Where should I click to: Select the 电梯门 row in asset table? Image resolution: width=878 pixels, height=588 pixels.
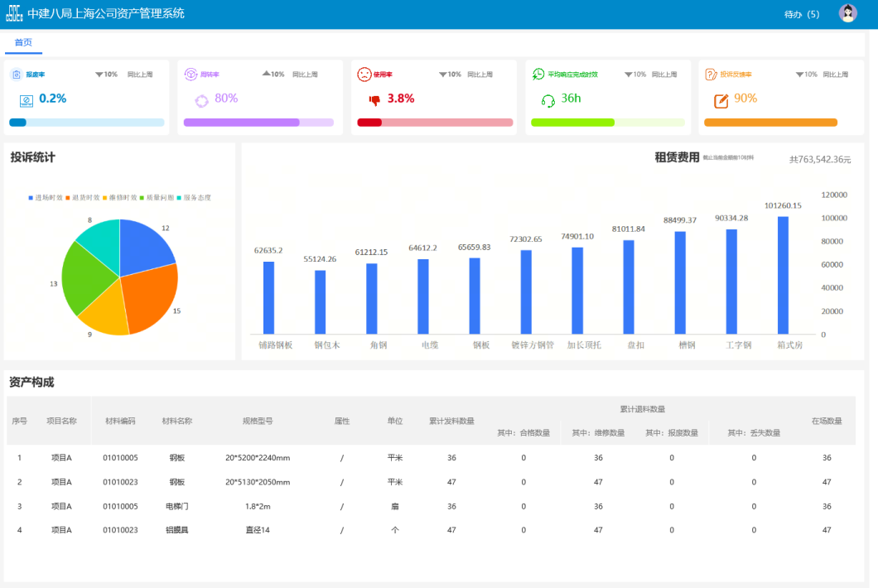point(177,506)
